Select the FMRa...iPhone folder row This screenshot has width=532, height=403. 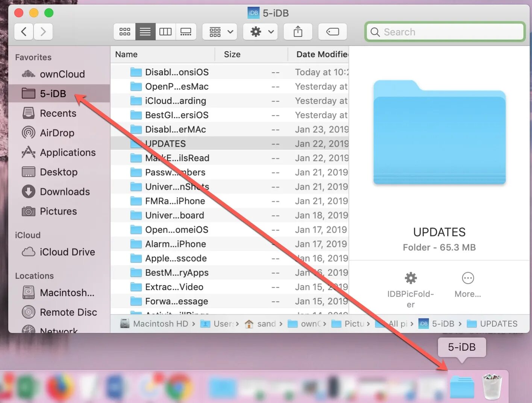pyautogui.click(x=230, y=201)
